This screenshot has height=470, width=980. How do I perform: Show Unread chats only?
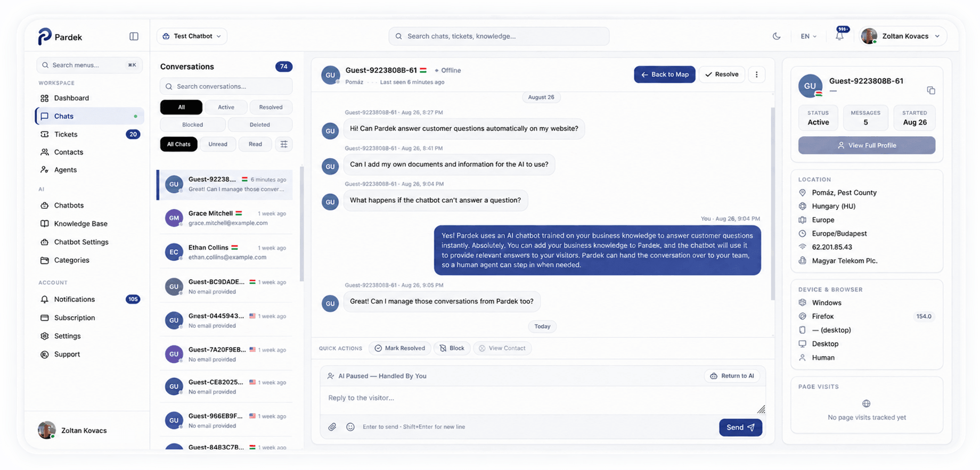point(218,144)
